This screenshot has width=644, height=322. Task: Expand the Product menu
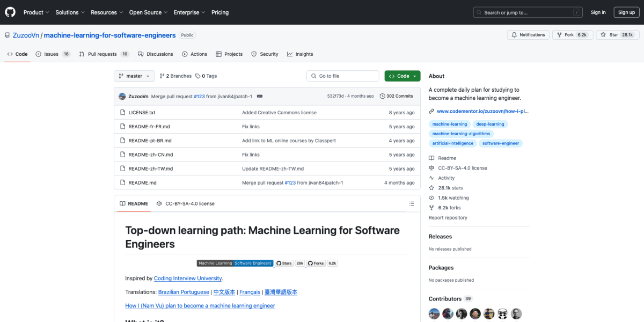point(36,12)
